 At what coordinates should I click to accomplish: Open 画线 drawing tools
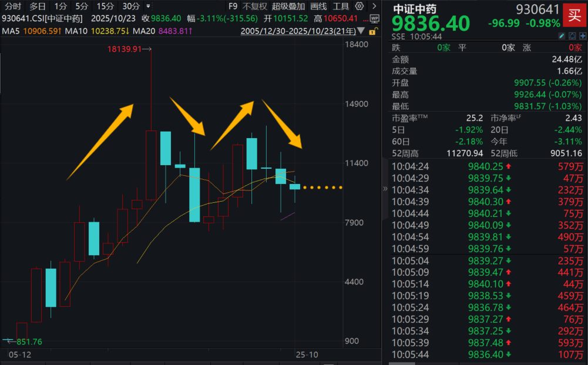coord(318,6)
